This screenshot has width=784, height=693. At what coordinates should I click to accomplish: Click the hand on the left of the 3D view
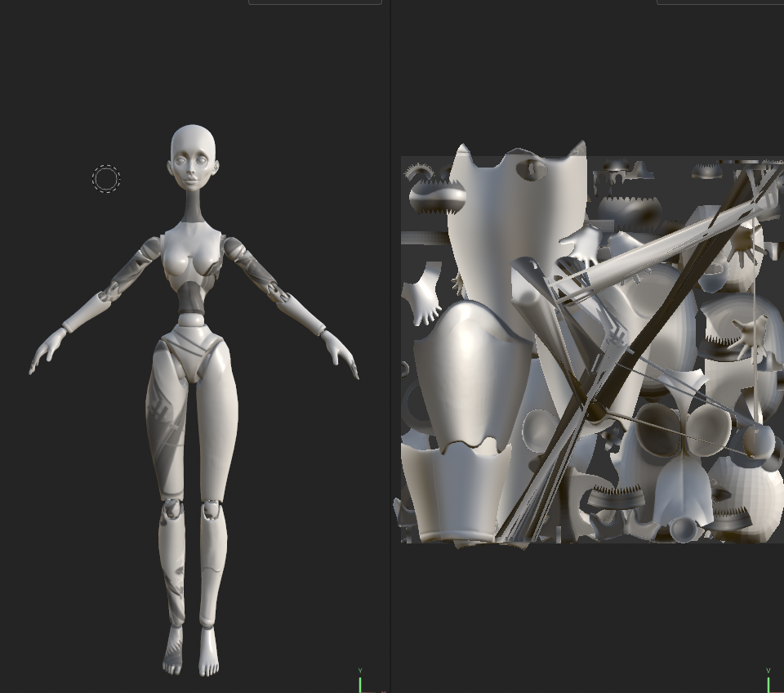[x=45, y=351]
